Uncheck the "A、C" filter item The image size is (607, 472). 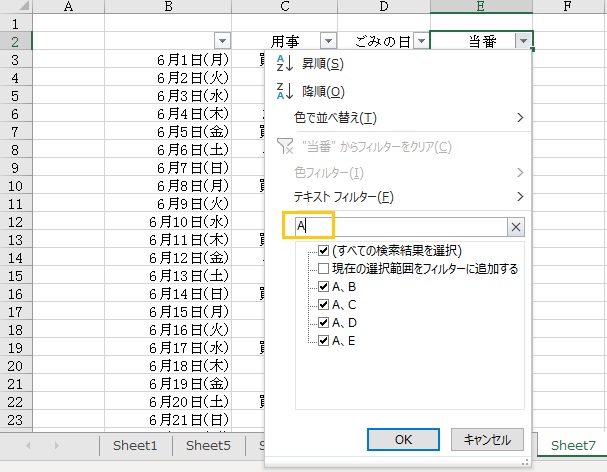point(323,304)
